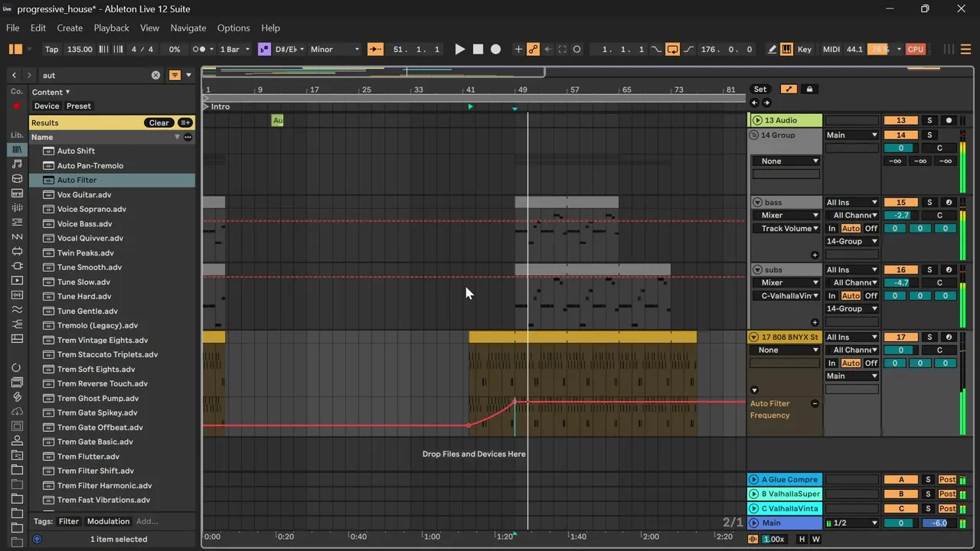Collapse the bass track with its fold arrow
Viewport: 980px width, 551px height.
tap(757, 203)
